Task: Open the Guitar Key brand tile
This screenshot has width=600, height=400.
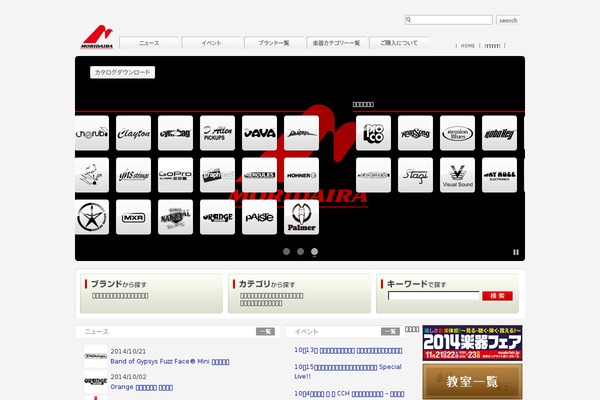Action: coord(499,133)
